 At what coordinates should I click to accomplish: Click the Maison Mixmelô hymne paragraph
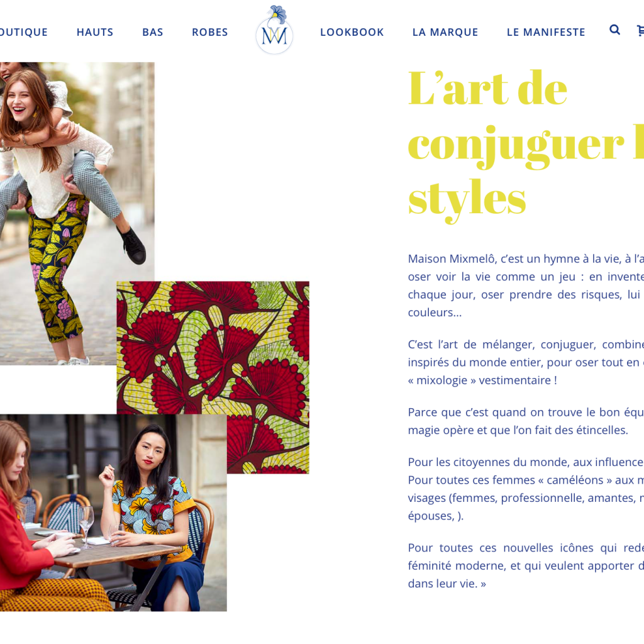pos(526,286)
